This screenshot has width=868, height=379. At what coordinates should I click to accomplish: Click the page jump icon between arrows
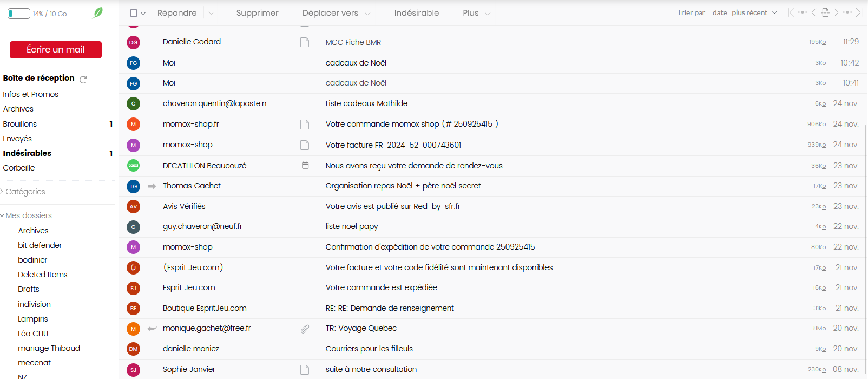pos(825,12)
